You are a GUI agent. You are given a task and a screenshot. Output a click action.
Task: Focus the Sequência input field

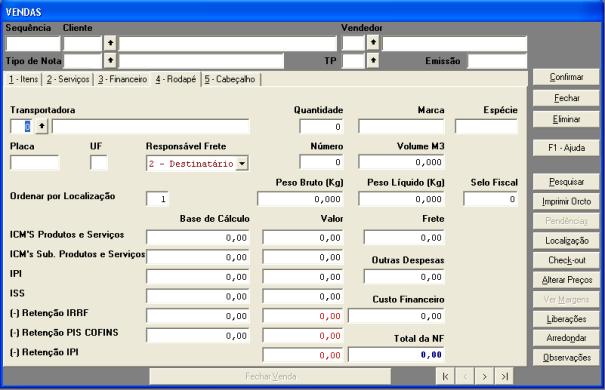pyautogui.click(x=33, y=43)
